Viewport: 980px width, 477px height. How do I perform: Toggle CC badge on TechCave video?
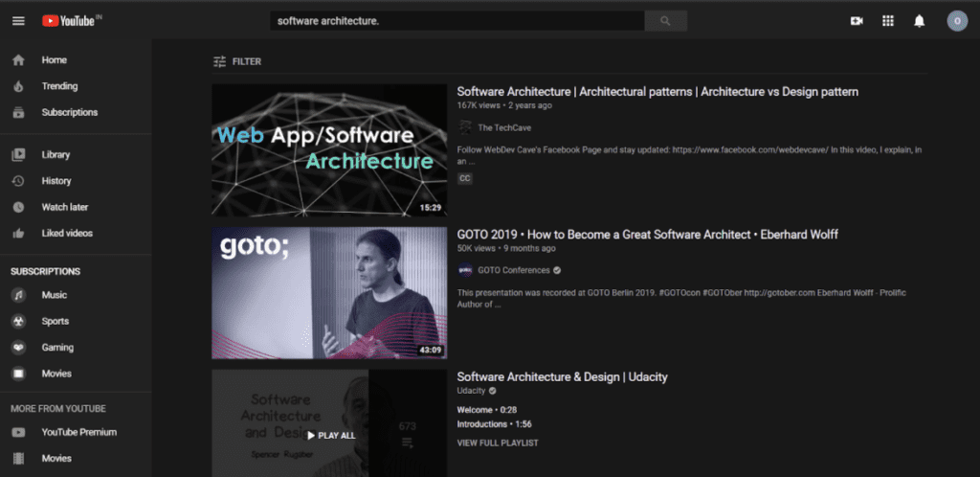(x=464, y=179)
